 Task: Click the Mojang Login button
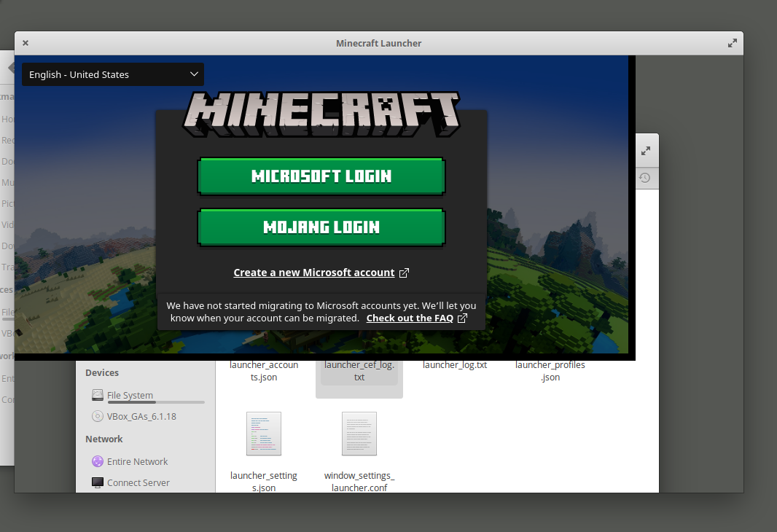(x=321, y=227)
